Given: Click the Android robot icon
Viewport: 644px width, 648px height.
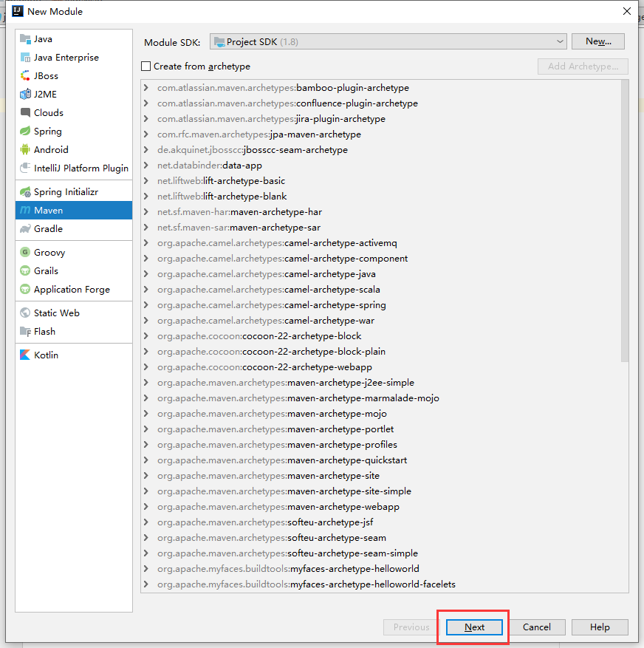Looking at the screenshot, I should pos(26,150).
